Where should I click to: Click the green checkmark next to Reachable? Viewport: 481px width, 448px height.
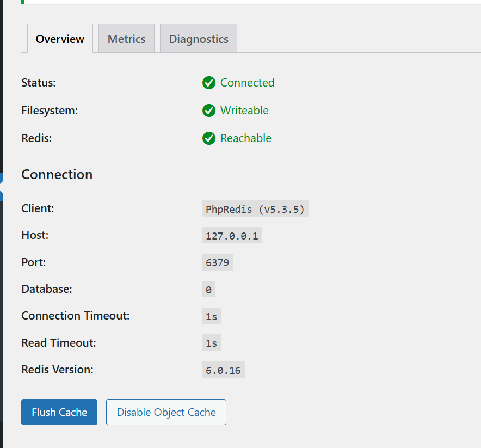click(209, 138)
